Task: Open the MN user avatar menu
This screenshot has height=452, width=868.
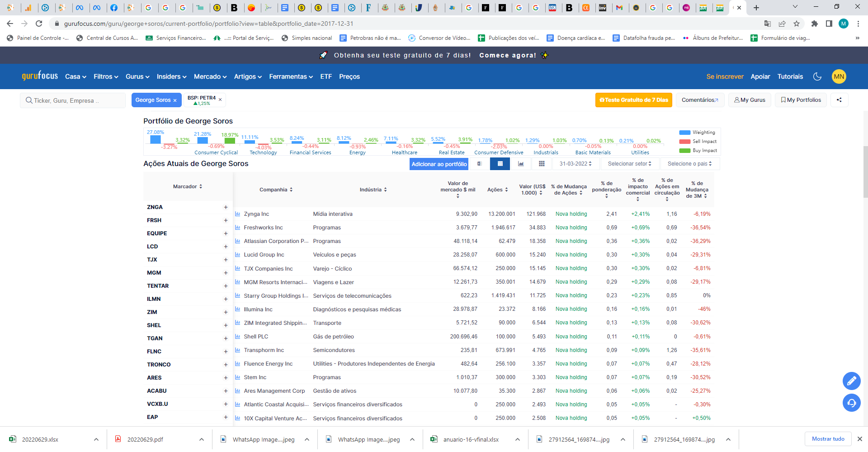Action: (839, 76)
